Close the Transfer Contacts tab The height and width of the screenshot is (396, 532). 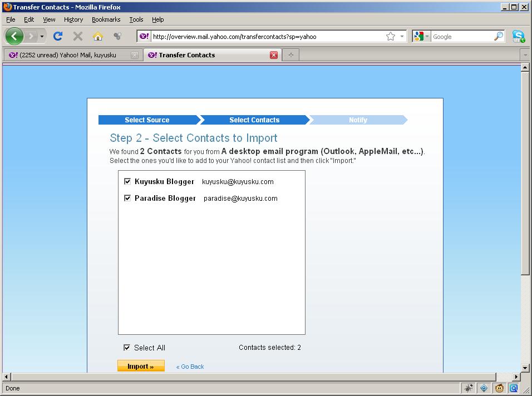click(x=274, y=55)
